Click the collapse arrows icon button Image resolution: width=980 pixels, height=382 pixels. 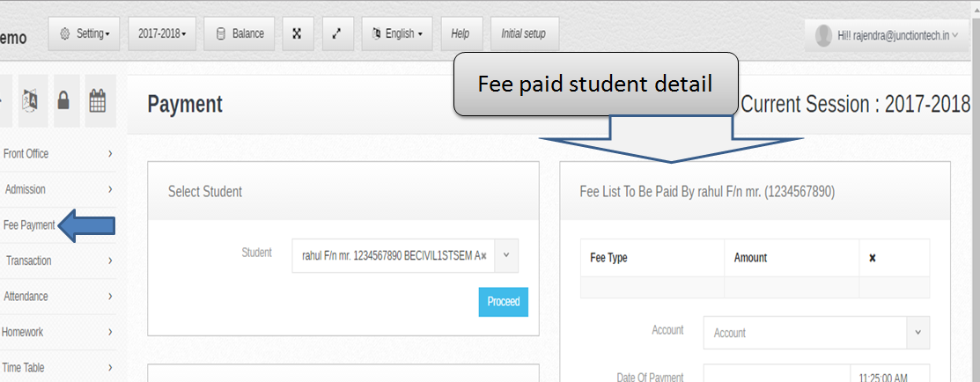point(298,33)
